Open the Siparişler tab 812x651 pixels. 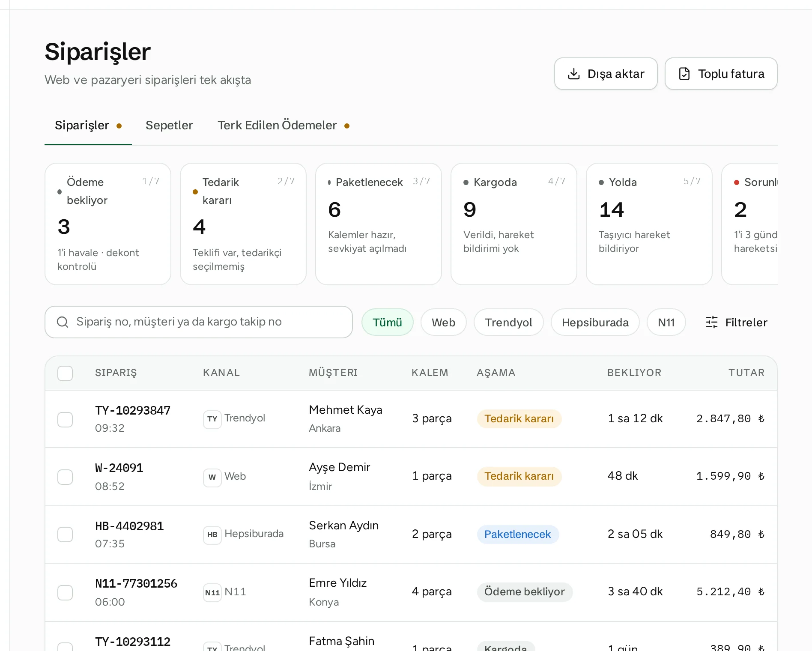[x=88, y=125]
